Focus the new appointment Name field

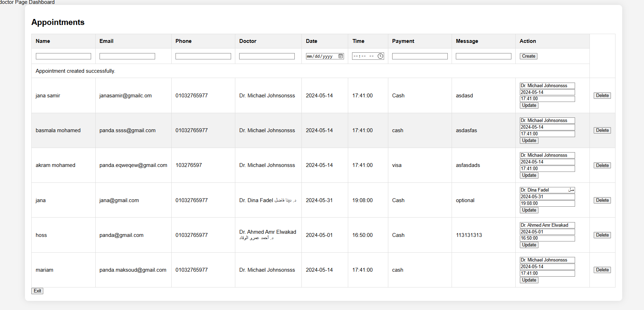[63, 56]
